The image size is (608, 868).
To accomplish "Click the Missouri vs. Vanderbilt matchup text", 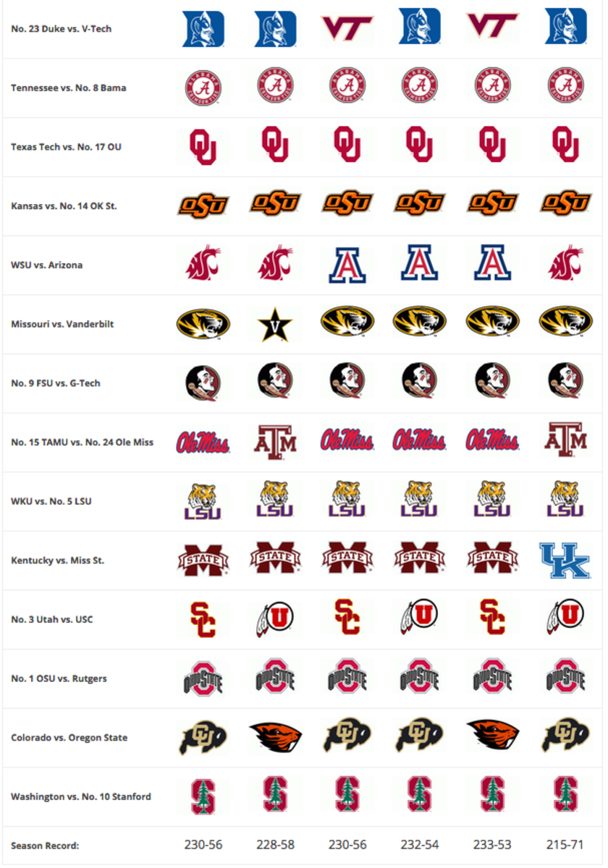I will coord(61,325).
